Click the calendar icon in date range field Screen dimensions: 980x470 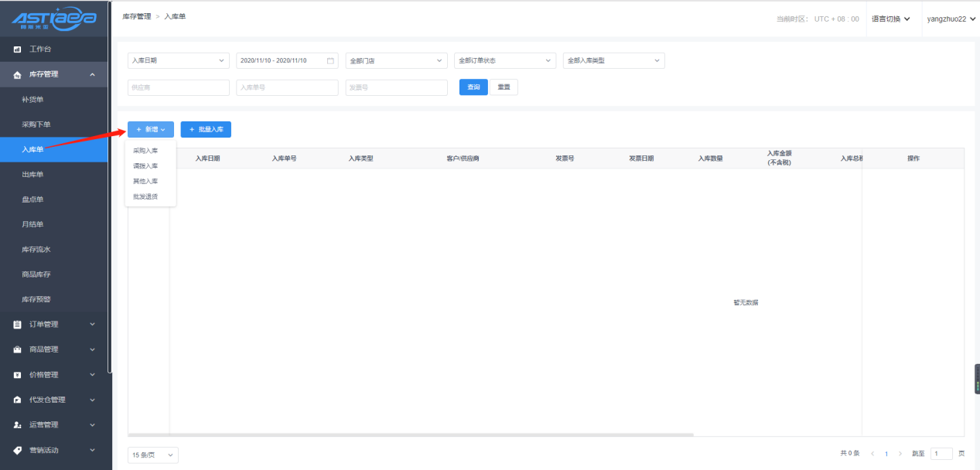pos(330,60)
